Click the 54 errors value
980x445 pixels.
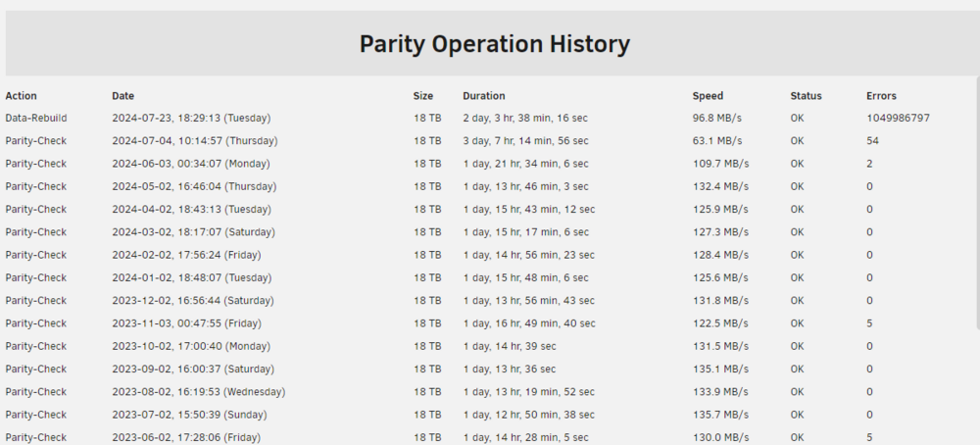point(872,141)
